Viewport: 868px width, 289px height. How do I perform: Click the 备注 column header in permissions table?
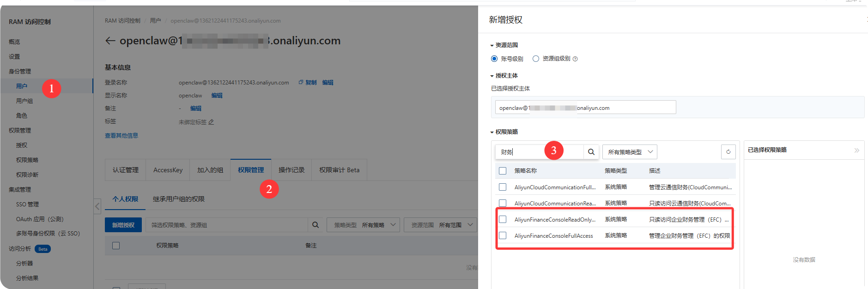[x=311, y=246]
